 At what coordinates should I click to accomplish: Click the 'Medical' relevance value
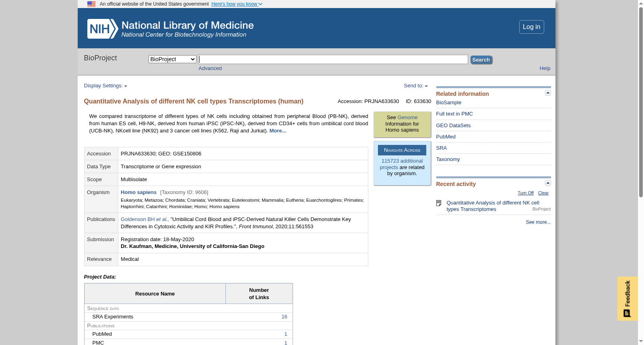[130, 259]
